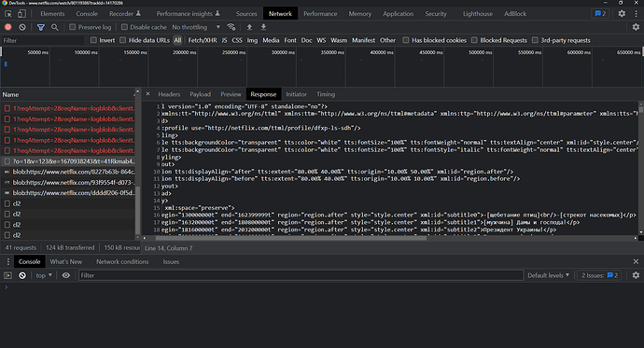Viewport: 644px width, 348px height.
Task: Open the network conditions wifi icon
Action: (231, 27)
